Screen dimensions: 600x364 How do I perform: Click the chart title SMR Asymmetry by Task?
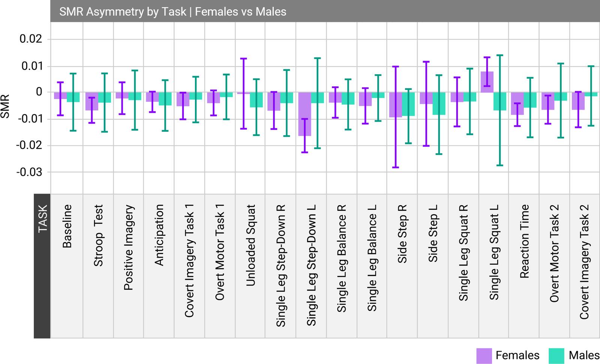[x=172, y=12]
